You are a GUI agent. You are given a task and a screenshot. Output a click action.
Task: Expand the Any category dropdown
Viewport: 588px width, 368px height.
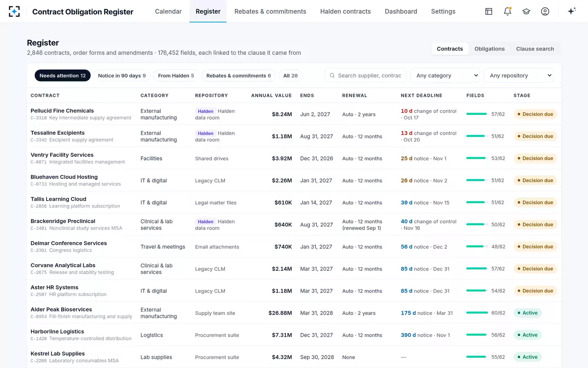[x=446, y=76]
